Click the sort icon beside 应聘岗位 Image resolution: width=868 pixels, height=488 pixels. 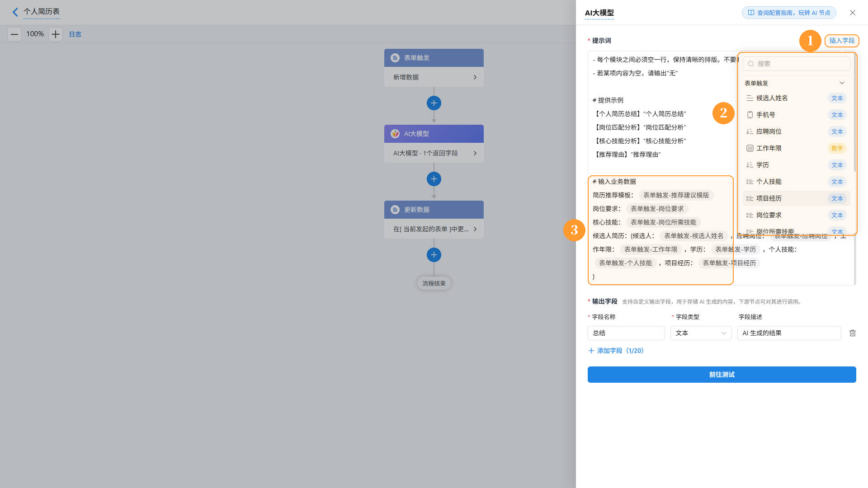(x=750, y=131)
